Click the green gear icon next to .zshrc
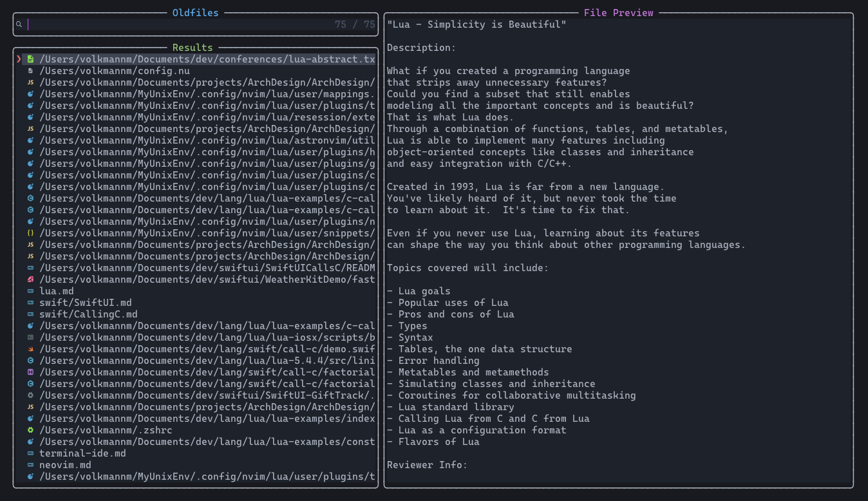The width and height of the screenshot is (868, 501). 30,430
